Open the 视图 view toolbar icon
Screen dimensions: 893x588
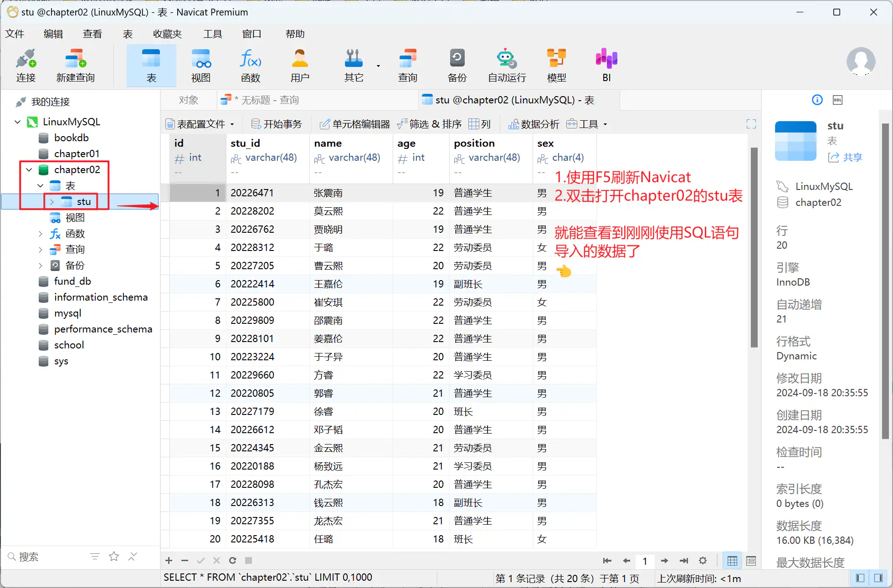tap(201, 66)
